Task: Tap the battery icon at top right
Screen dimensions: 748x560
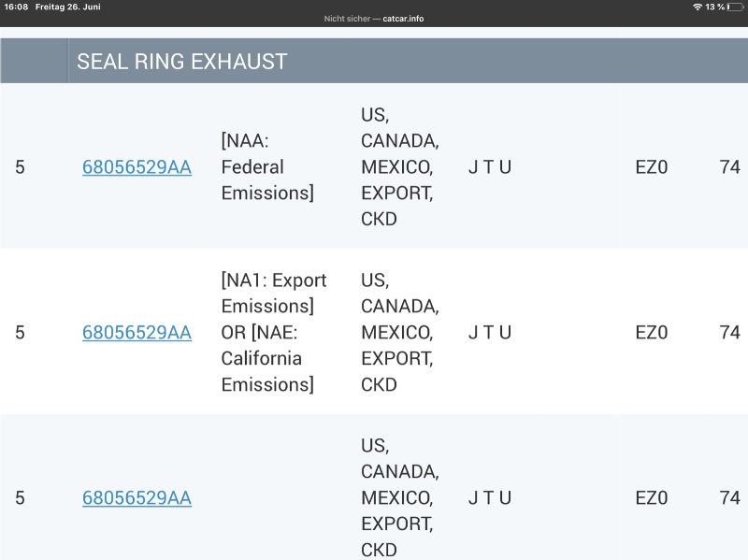Action: 734,7
